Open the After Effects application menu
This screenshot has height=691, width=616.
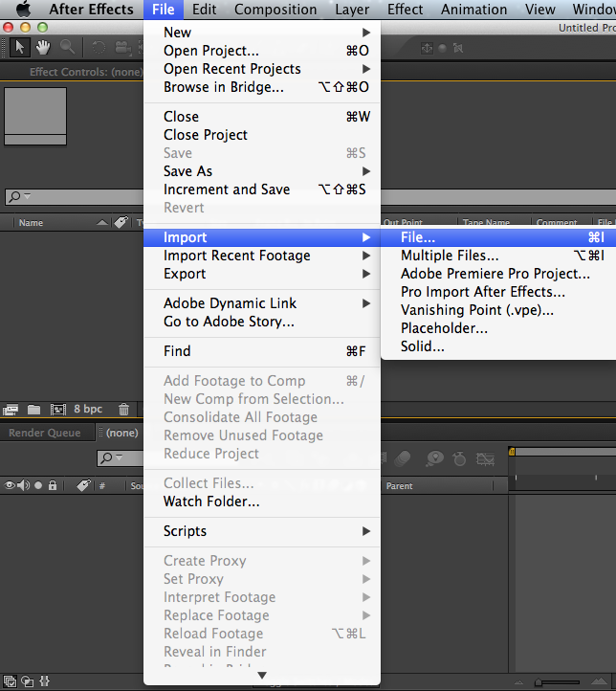(x=91, y=10)
